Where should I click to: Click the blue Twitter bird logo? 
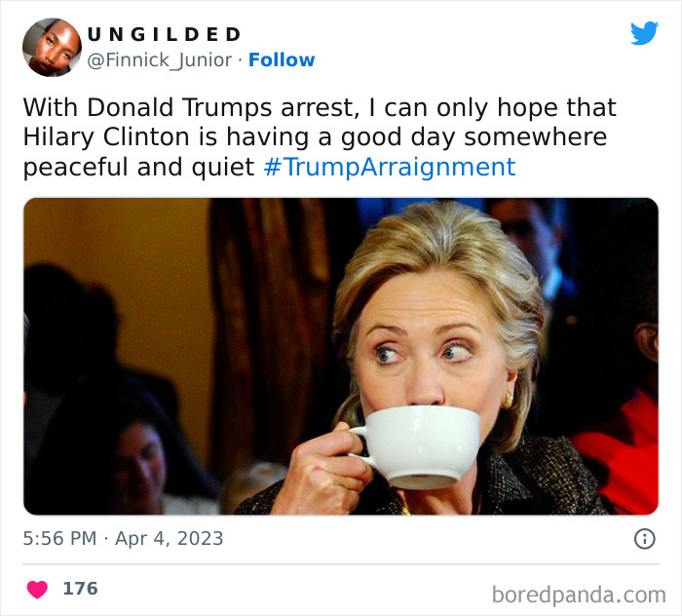coord(644,33)
